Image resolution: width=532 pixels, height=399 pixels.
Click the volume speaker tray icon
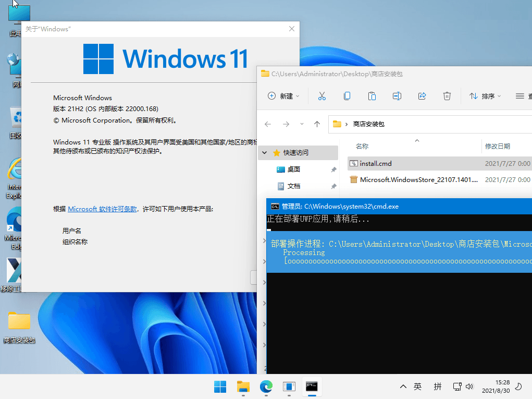pyautogui.click(x=469, y=386)
